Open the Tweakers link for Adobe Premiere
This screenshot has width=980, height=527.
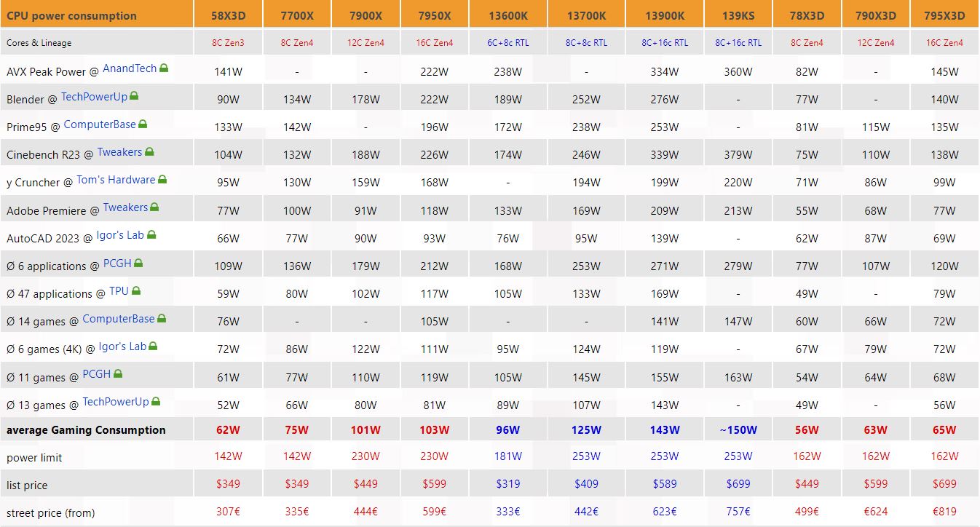[x=125, y=207]
